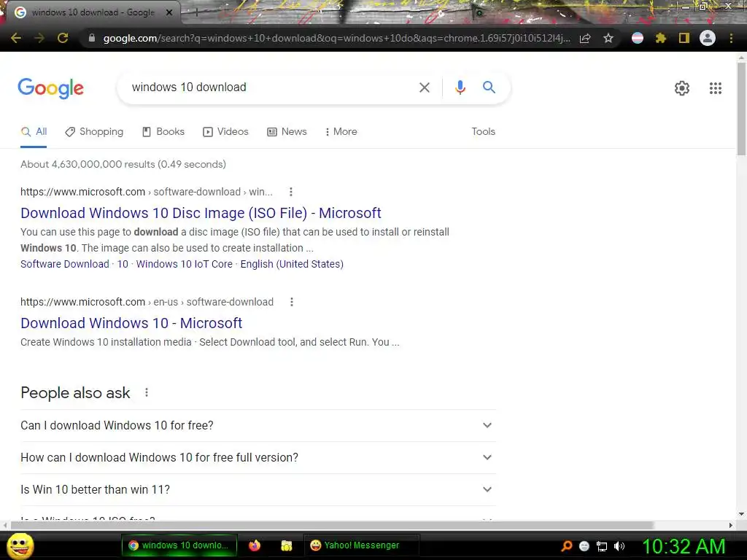Screen dimensions: 747x560
Task: Click the 10:32 AM taskbar clock
Action: (x=684, y=546)
